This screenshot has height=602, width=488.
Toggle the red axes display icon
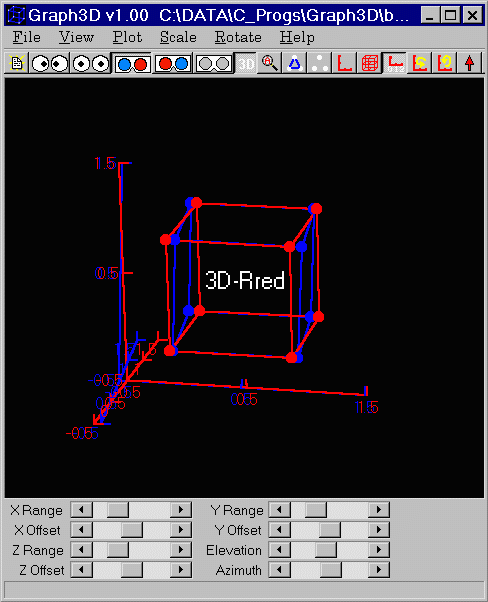(344, 63)
